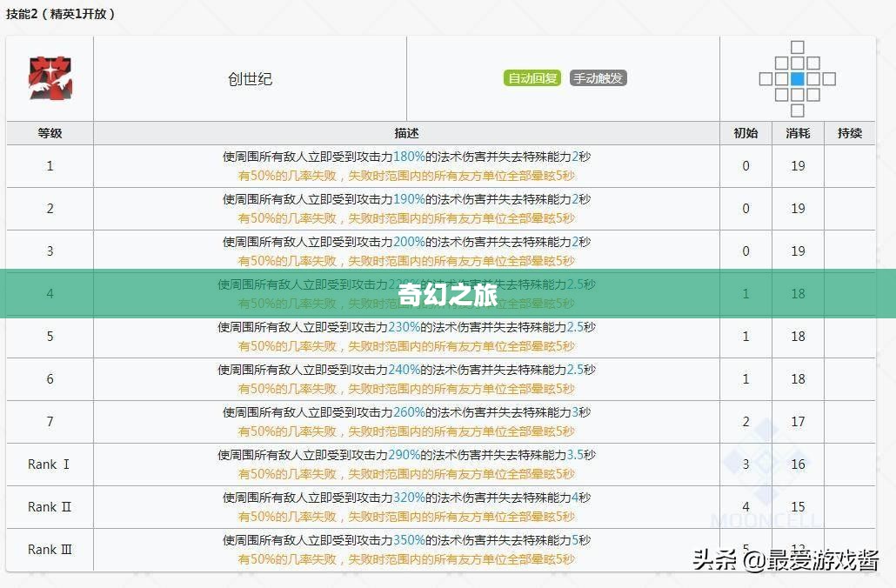The image size is (896, 588).
Task: Click Rank III orange failure chance text
Action: tap(406, 558)
